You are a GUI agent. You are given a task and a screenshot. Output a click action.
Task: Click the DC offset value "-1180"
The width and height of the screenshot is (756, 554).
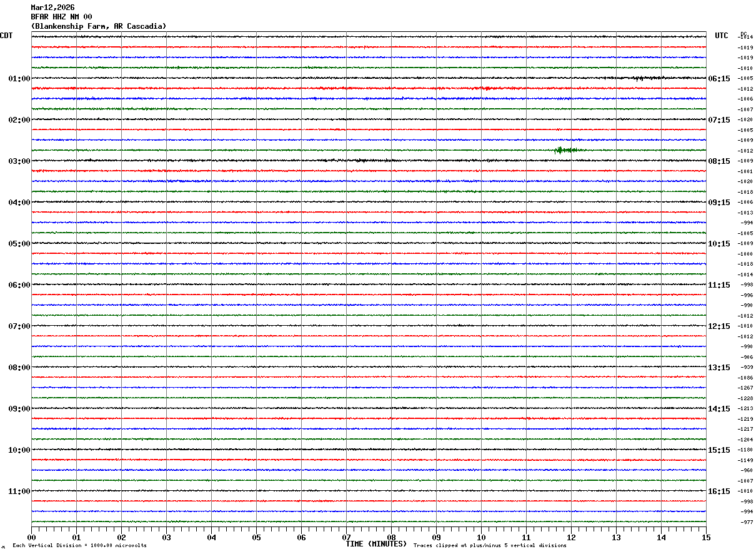point(745,450)
